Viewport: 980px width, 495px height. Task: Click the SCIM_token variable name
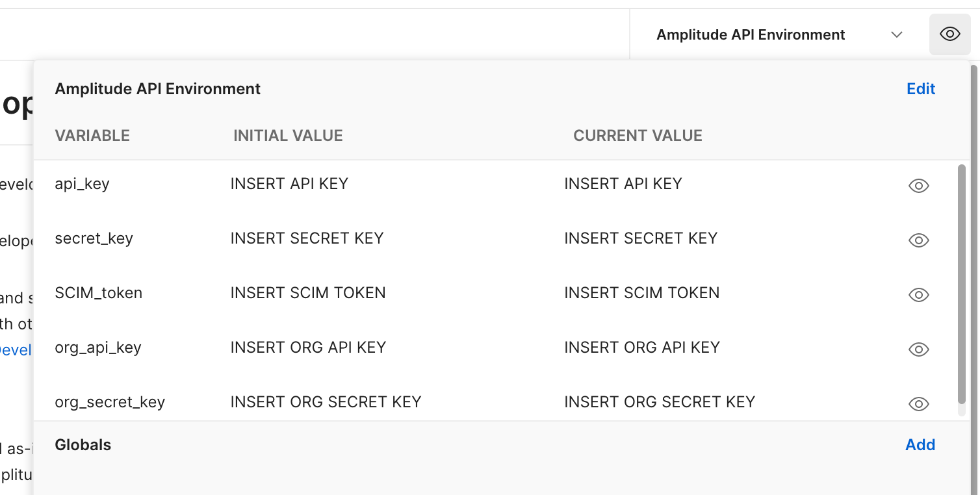pos(99,293)
